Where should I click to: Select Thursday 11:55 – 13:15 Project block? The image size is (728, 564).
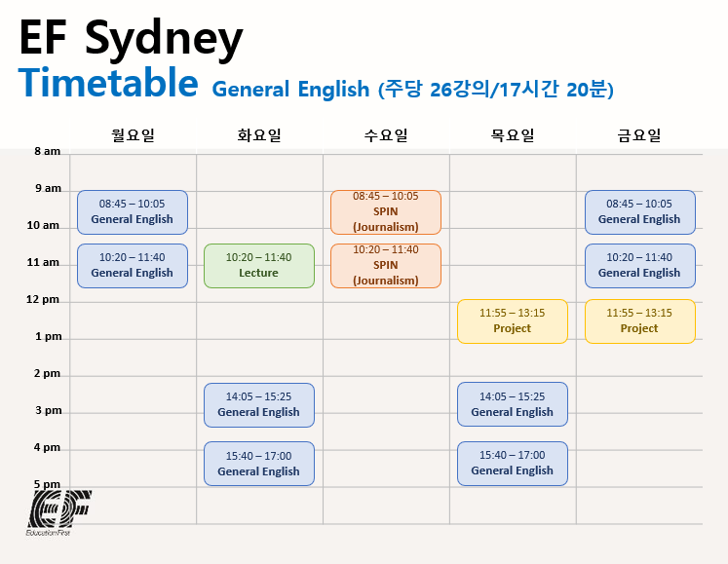pos(513,321)
